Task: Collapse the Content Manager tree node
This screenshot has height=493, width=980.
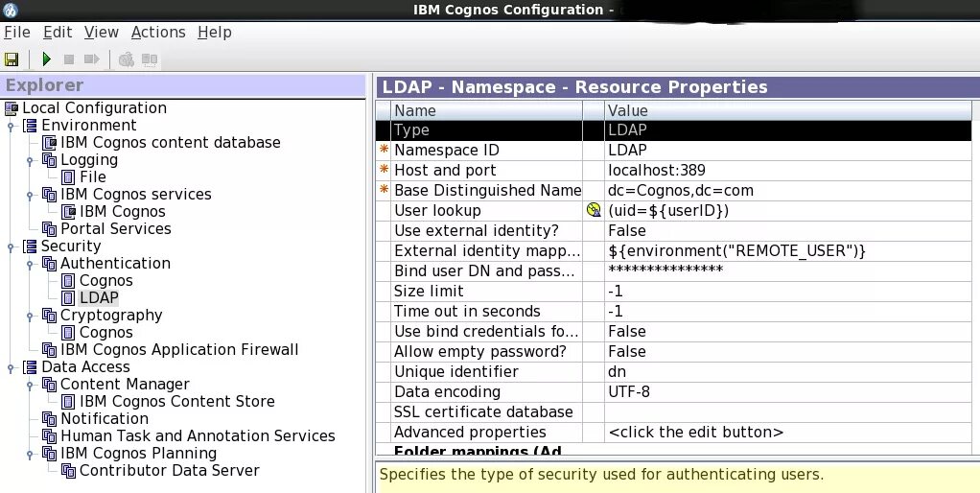Action: click(30, 385)
